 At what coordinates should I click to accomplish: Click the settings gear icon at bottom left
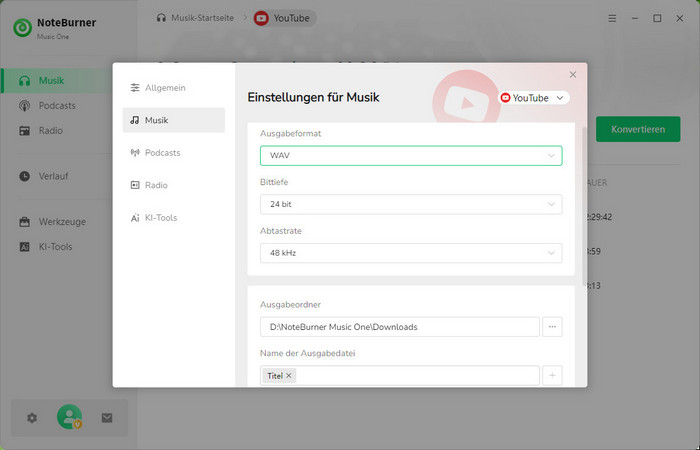coord(32,418)
